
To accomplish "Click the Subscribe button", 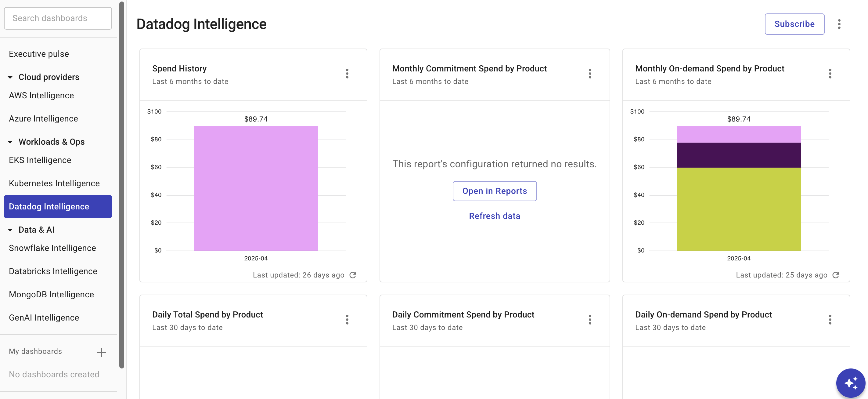I will coord(794,24).
